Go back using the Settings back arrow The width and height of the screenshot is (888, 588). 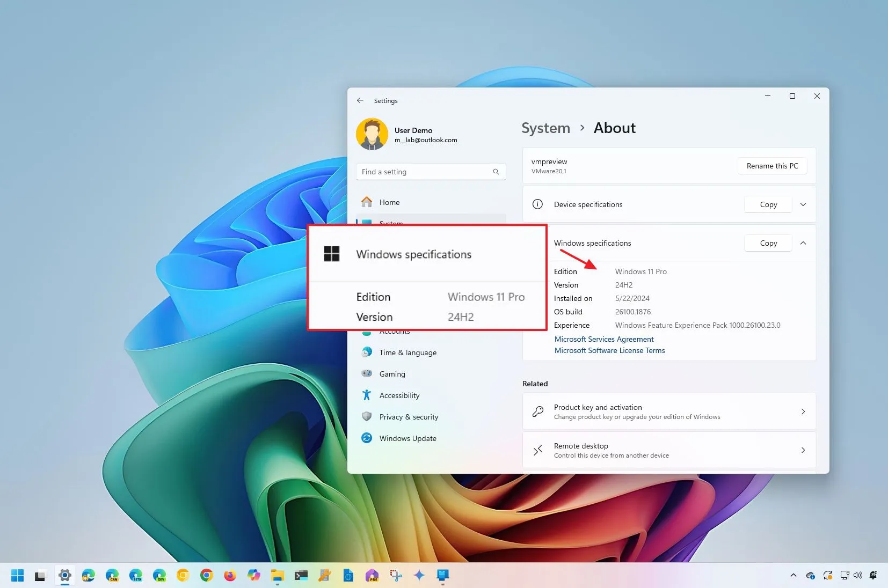[360, 100]
